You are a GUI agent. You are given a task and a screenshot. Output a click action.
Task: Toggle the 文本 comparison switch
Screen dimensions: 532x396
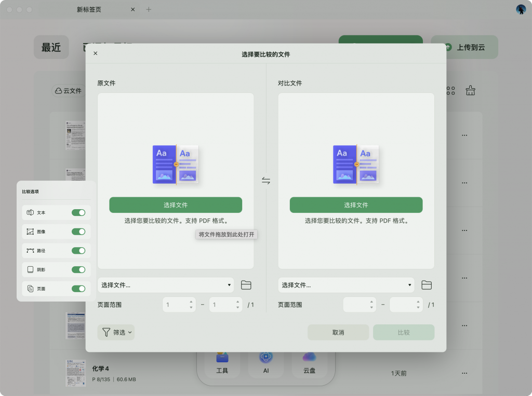[x=78, y=213]
